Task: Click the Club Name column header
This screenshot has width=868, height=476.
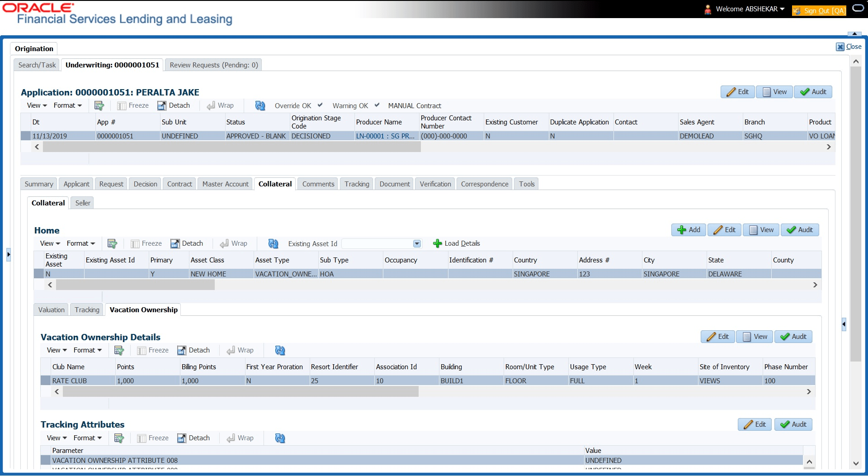Action: tap(68, 367)
